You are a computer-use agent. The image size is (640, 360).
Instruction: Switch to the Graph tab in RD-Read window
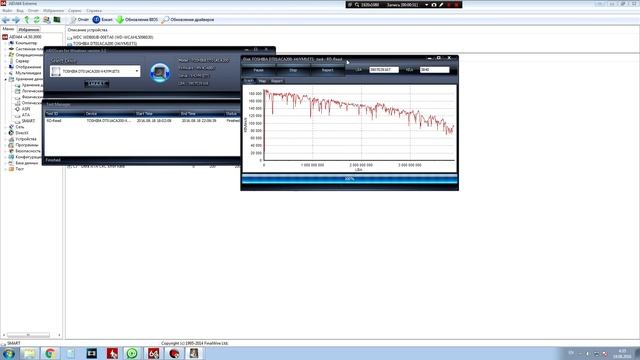click(x=249, y=81)
